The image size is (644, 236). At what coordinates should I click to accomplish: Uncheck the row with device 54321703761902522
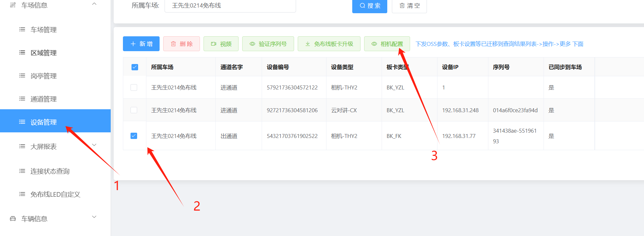[x=134, y=136]
